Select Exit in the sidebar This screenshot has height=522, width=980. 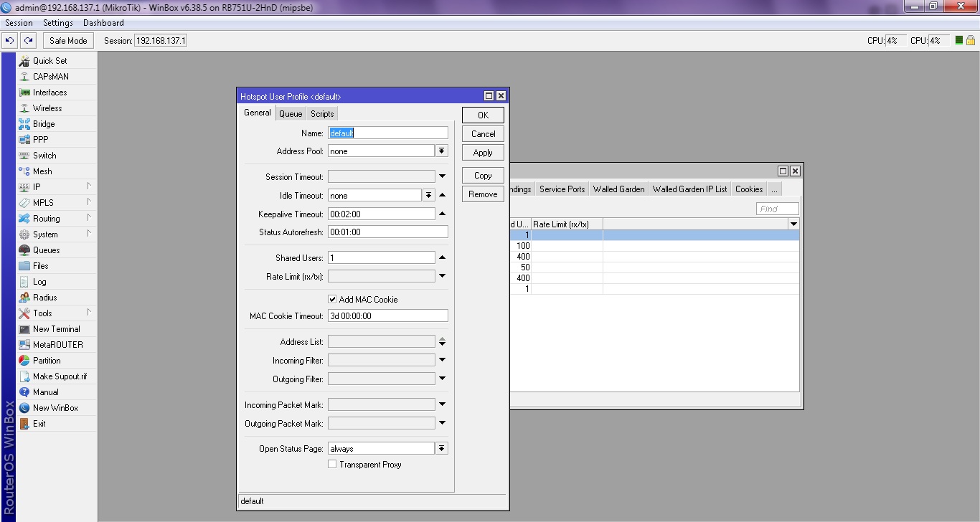coord(56,424)
